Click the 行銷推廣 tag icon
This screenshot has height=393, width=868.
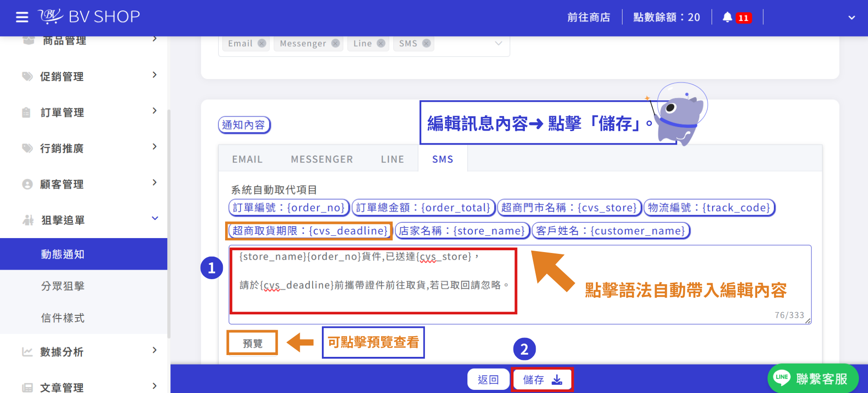(x=28, y=148)
